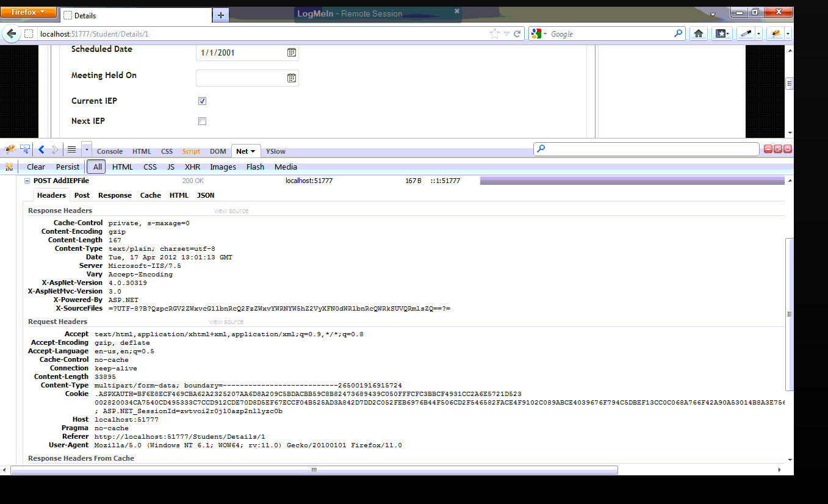Minimize the Firebug panel
The image size is (828, 504).
(x=768, y=149)
